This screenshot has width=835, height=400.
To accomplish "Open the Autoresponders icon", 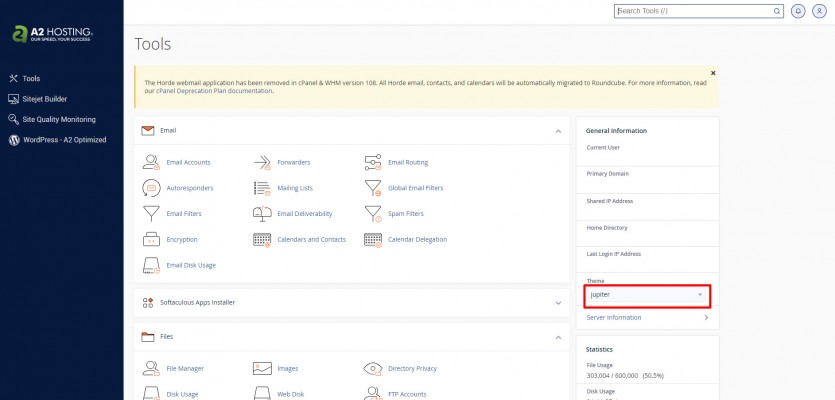I will [151, 188].
